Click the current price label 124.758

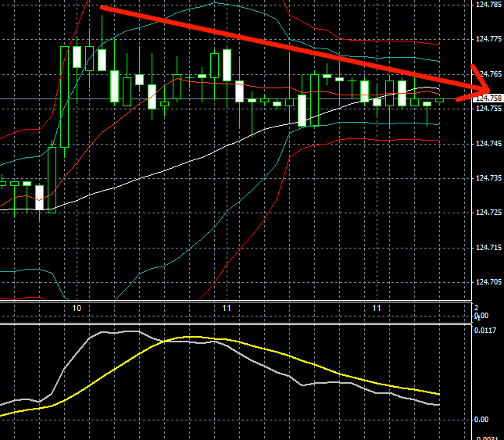[x=488, y=98]
